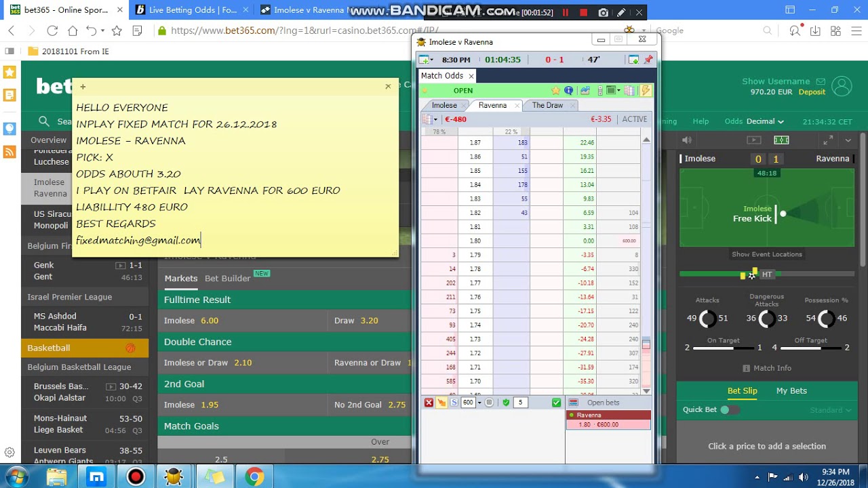Screen dimensions: 868x488
Task: Select the pitch view icon
Action: [x=781, y=140]
